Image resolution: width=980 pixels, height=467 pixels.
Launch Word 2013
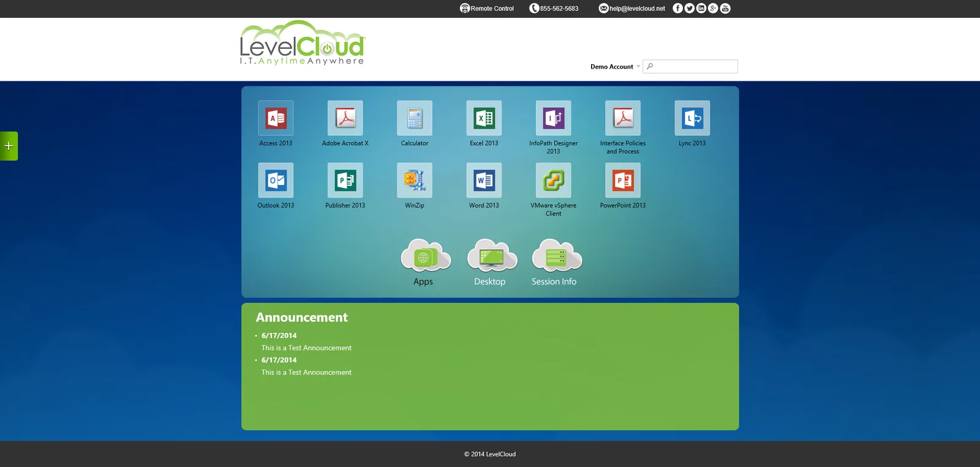coord(484,181)
